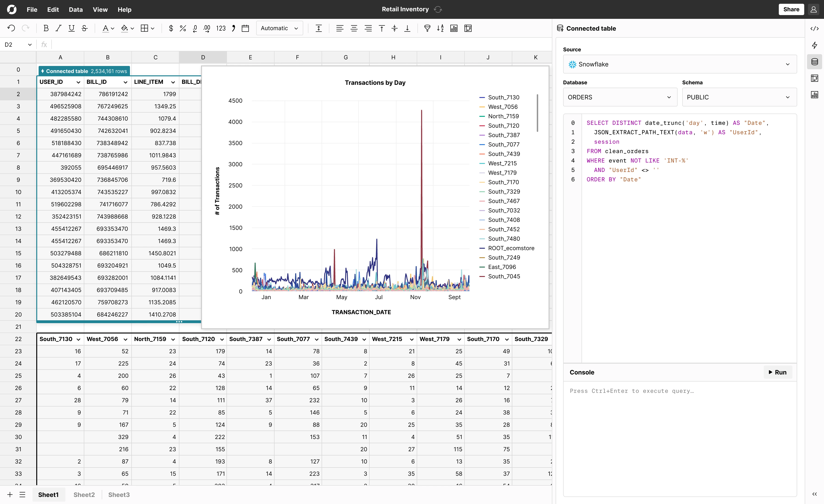Switch to the Sheet2 tab
824x504 pixels.
pos(84,495)
